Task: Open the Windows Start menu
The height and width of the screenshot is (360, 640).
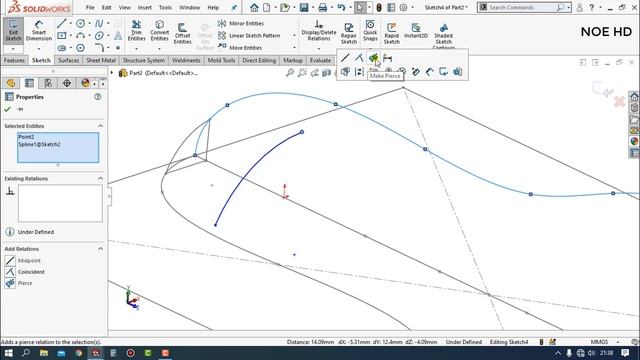Action: coord(8,353)
